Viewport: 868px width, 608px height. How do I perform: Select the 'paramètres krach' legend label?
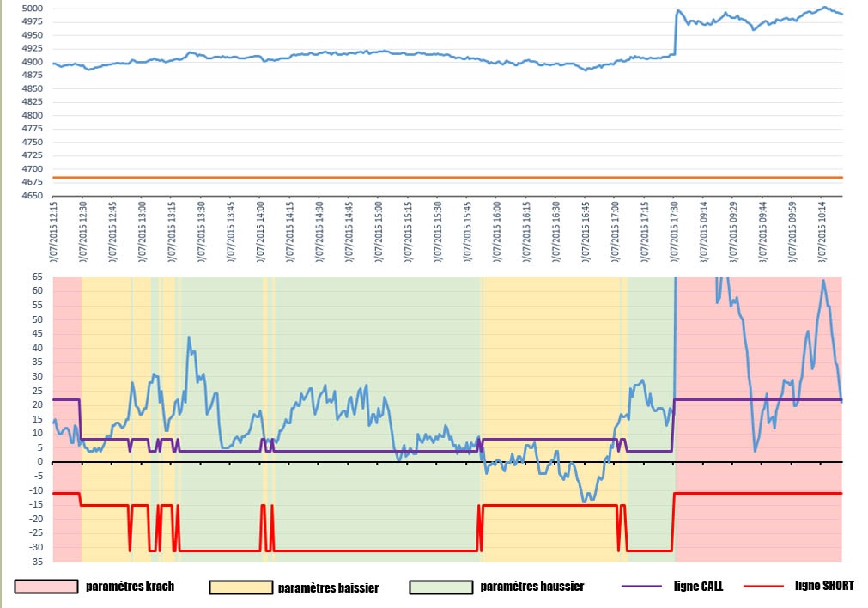click(x=131, y=587)
